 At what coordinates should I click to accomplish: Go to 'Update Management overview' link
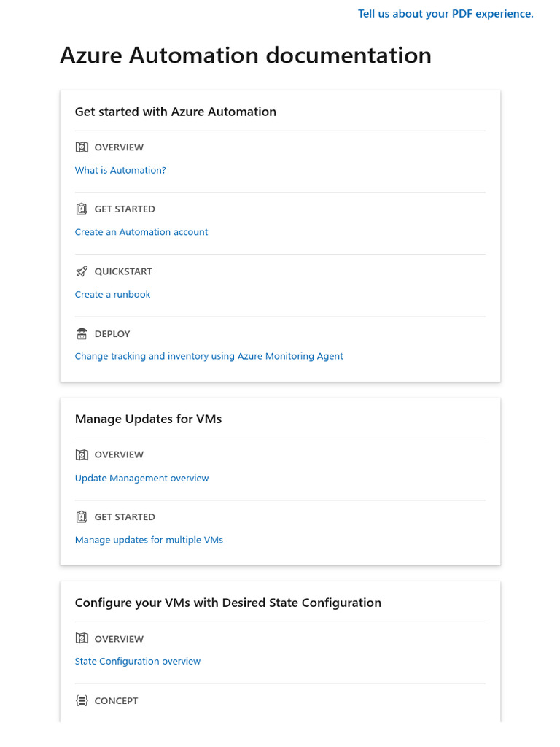tap(141, 479)
